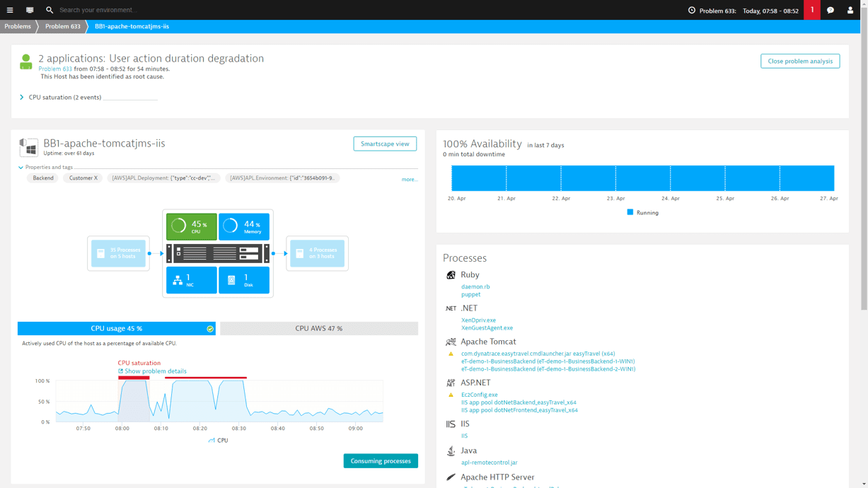Expand more tags via the more link
This screenshot has height=488, width=868.
[409, 179]
